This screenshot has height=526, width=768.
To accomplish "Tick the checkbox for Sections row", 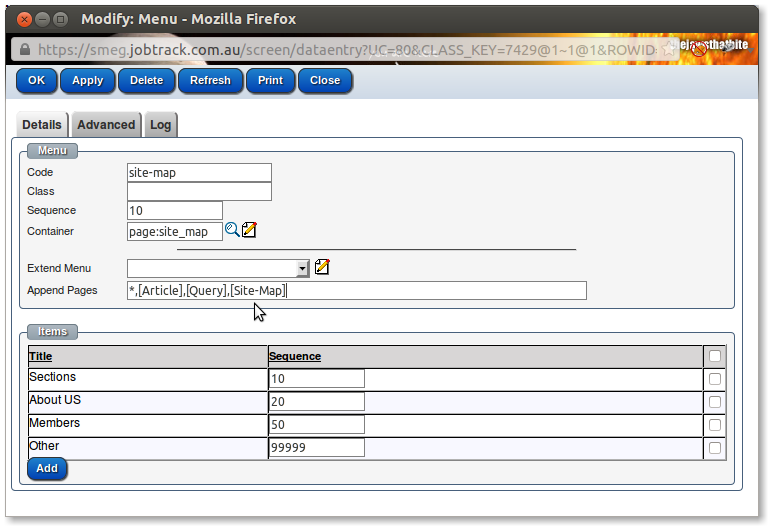I will 714,379.
